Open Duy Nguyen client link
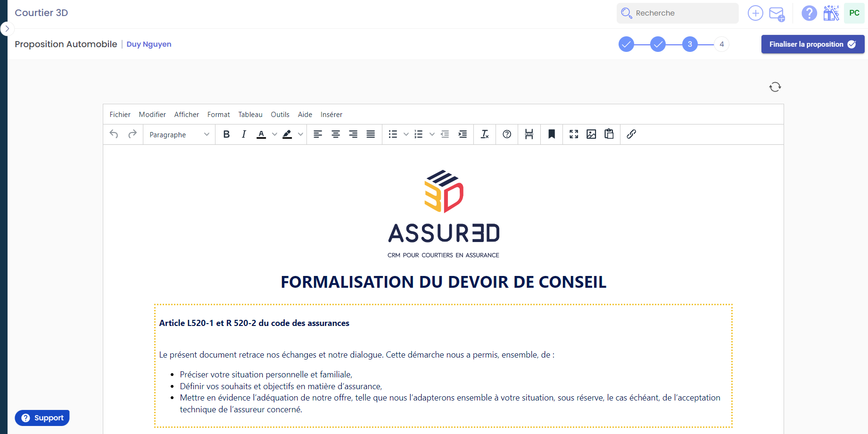The image size is (868, 434). [149, 44]
